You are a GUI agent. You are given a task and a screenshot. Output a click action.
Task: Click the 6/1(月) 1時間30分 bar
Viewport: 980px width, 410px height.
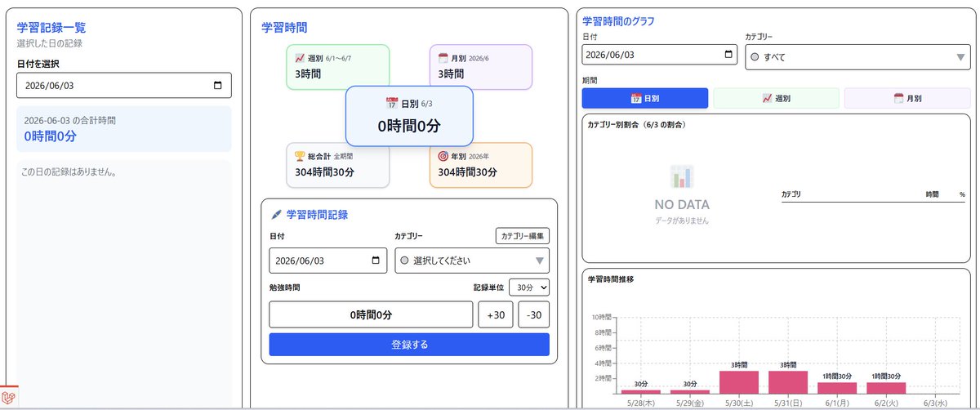pos(837,388)
